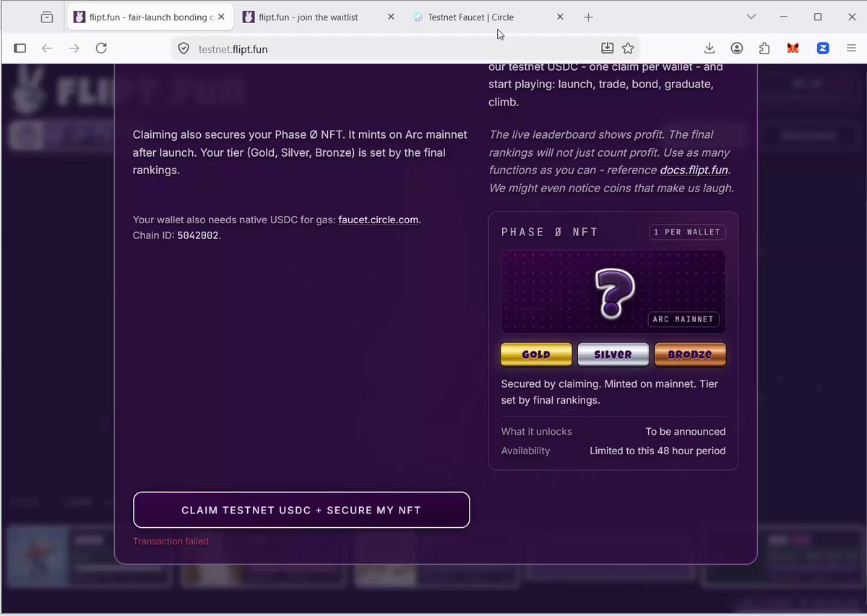Select the Gold tier badge
Viewport: 867px width, 616px height.
[x=536, y=355]
